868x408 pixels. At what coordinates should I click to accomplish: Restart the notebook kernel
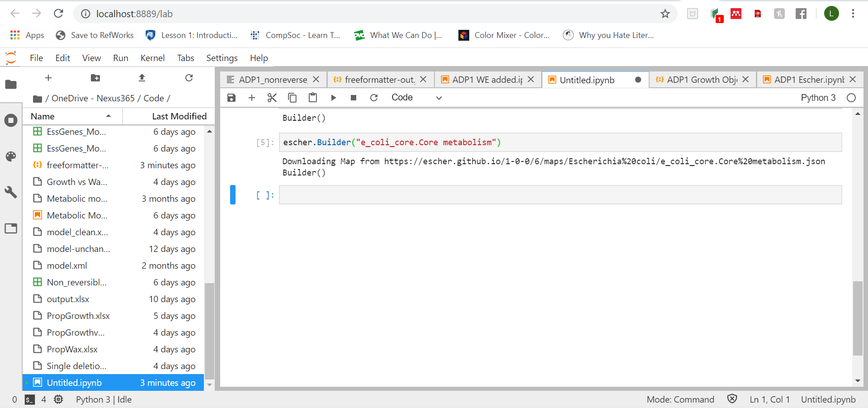point(374,97)
